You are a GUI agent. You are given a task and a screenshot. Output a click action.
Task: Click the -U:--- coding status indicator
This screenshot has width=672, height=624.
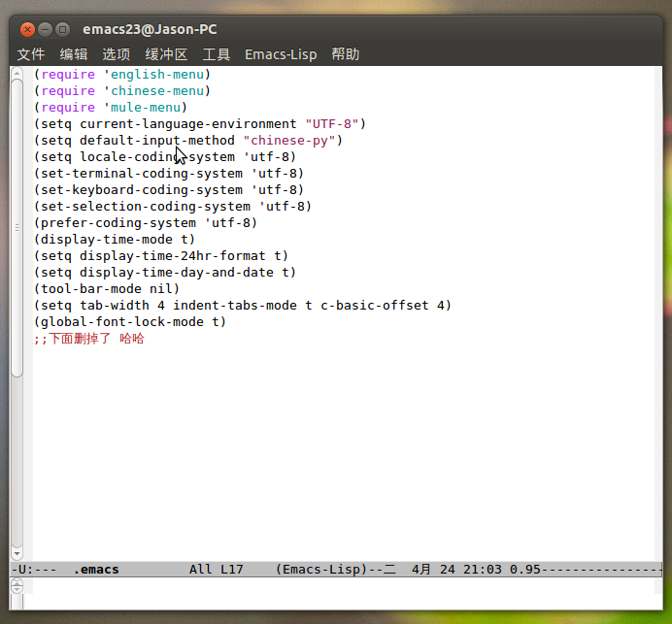[x=34, y=570]
